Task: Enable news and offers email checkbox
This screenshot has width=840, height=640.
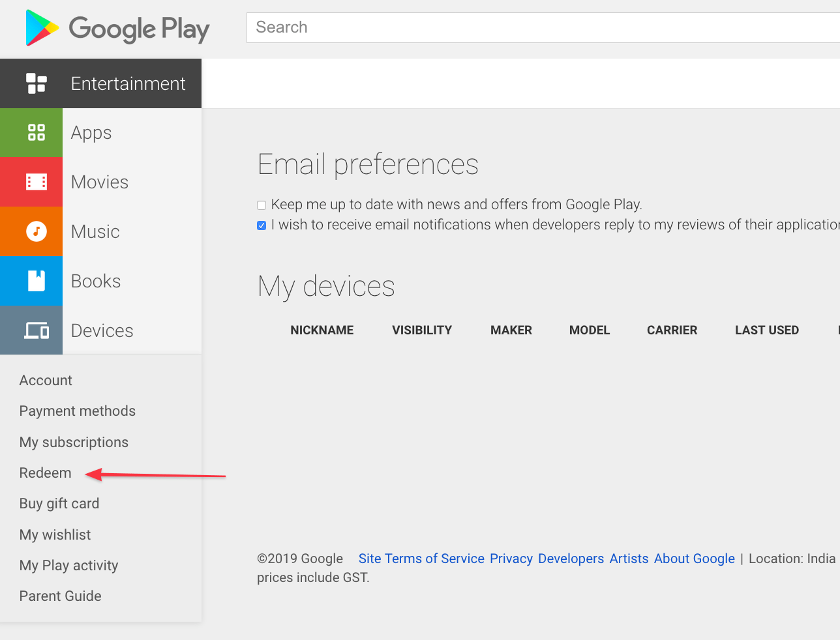Action: coord(262,205)
